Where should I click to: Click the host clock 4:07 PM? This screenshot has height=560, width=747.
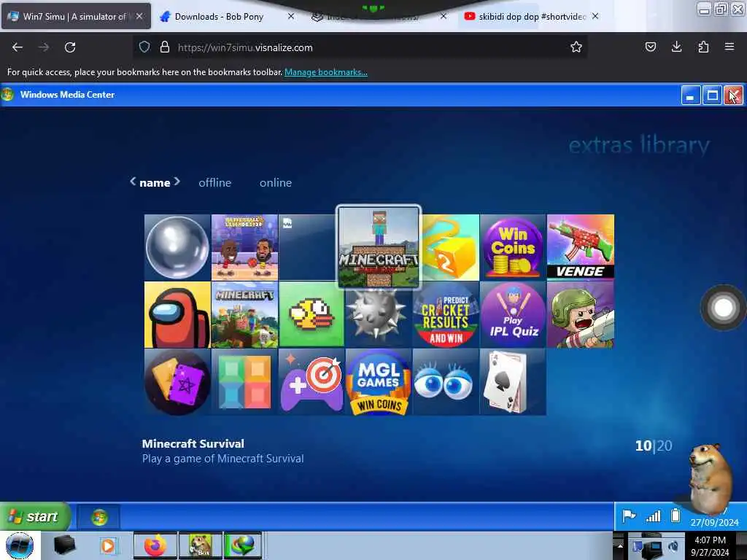tap(710, 540)
